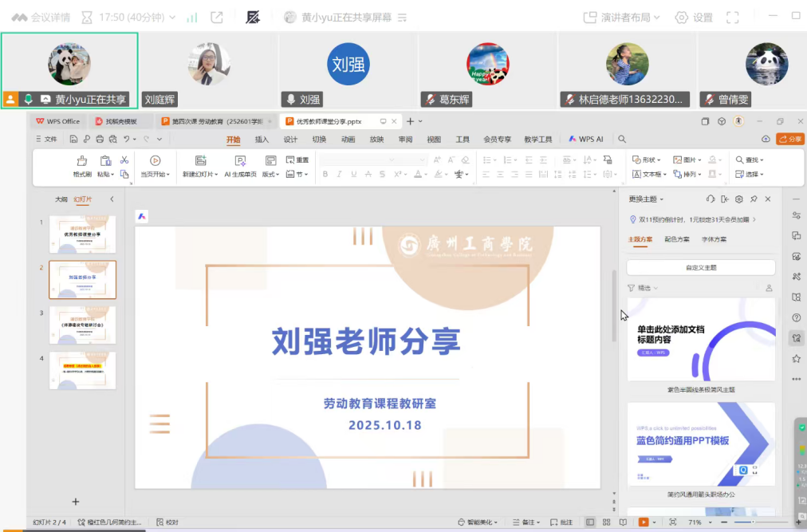Screen dimensions: 807x532
Task: Open theme panel settings gear icon
Action: point(739,199)
